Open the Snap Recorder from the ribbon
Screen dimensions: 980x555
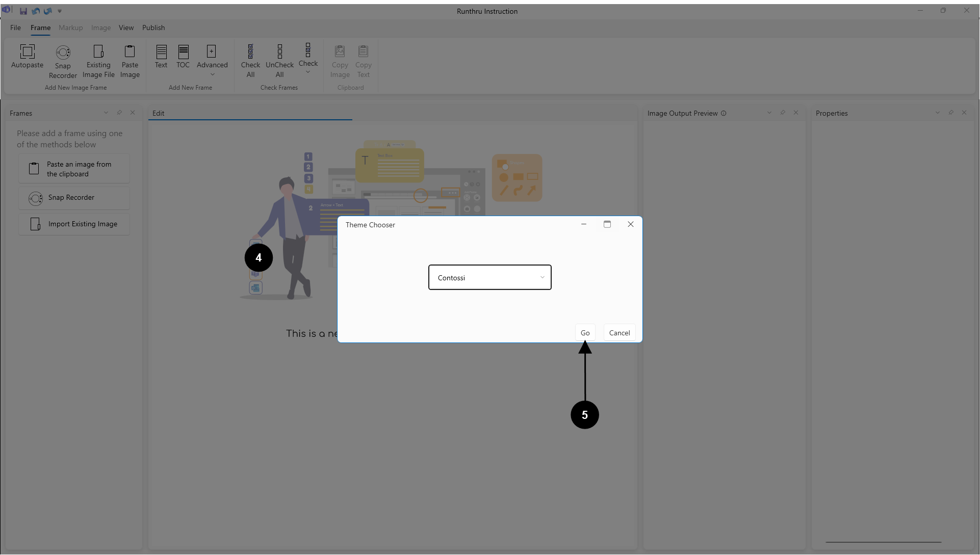[63, 52]
